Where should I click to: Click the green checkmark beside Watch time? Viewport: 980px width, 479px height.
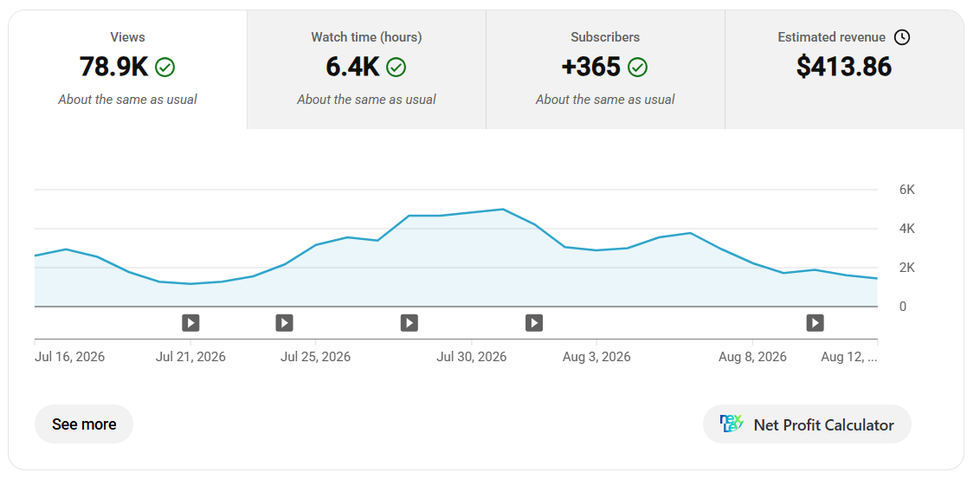click(x=397, y=67)
